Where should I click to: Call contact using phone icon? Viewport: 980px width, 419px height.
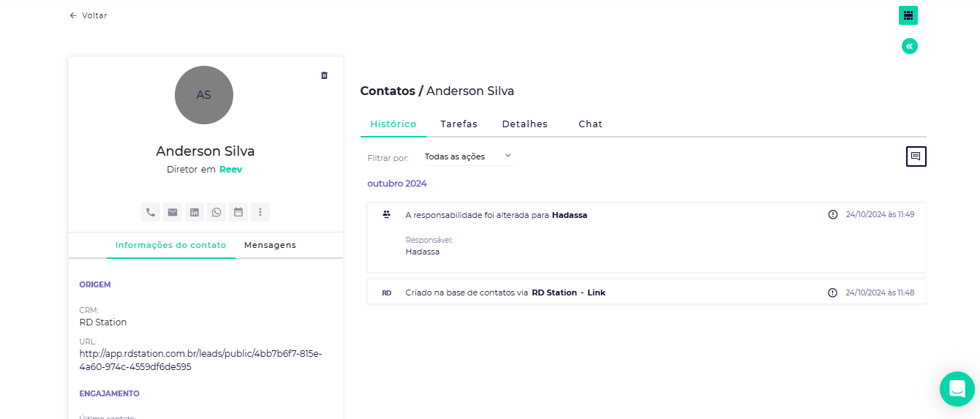(151, 212)
